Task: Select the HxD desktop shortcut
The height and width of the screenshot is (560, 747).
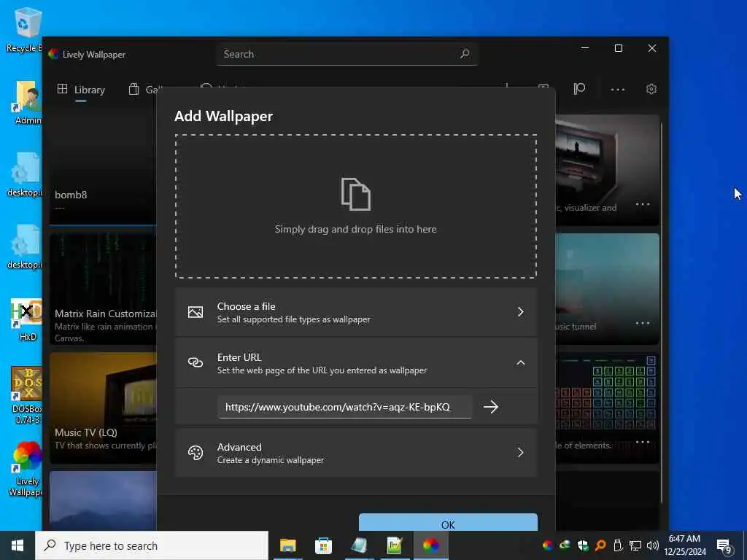Action: 26,320
